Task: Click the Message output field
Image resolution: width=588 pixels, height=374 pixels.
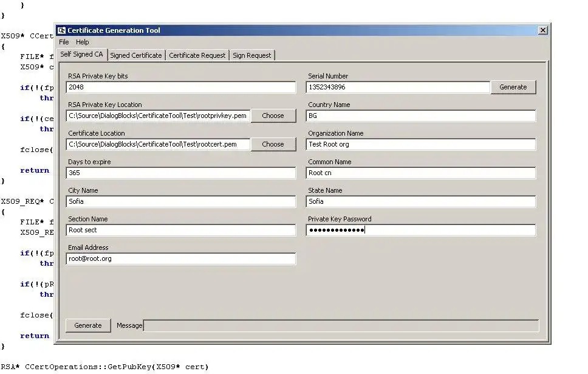Action: [x=341, y=325]
